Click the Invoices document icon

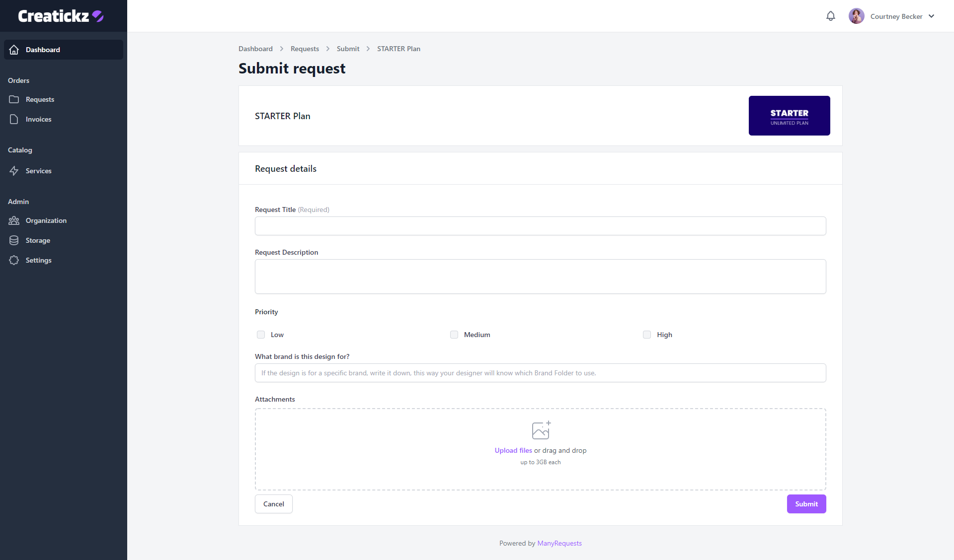click(x=14, y=119)
